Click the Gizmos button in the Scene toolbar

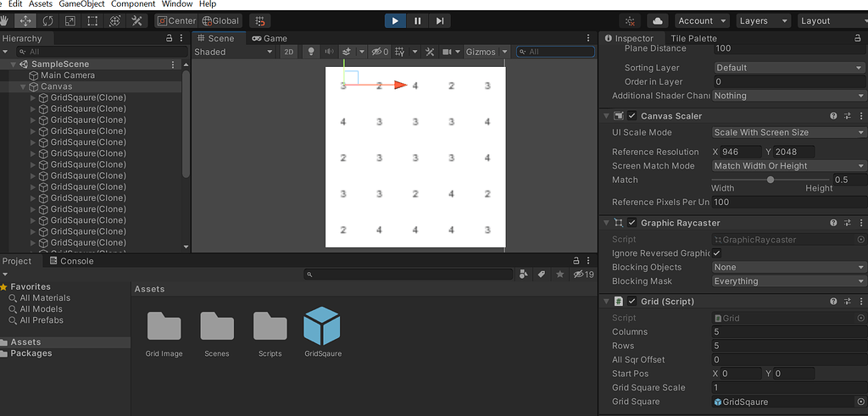pos(481,52)
